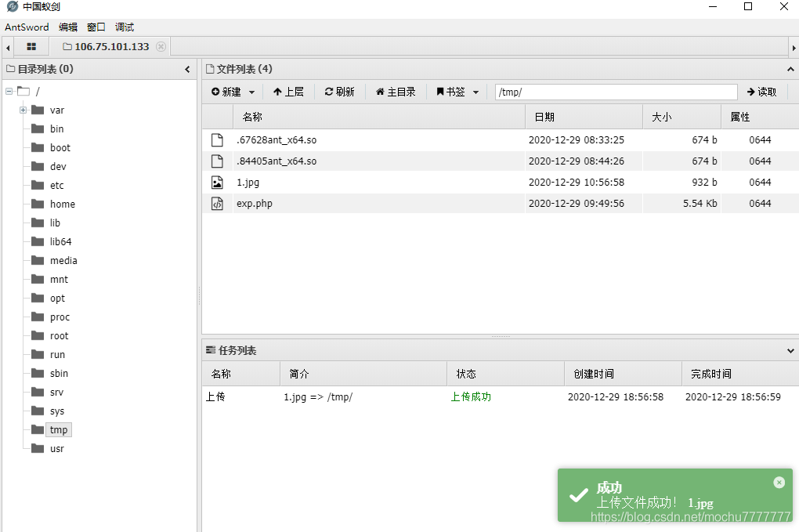Select the etc folder in the tree

[56, 186]
